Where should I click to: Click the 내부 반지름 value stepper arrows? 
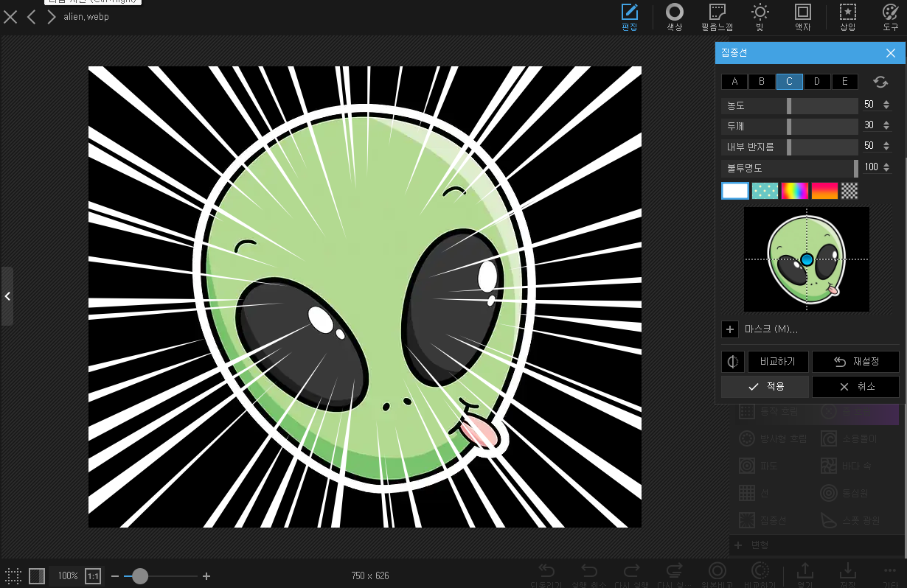click(x=886, y=147)
